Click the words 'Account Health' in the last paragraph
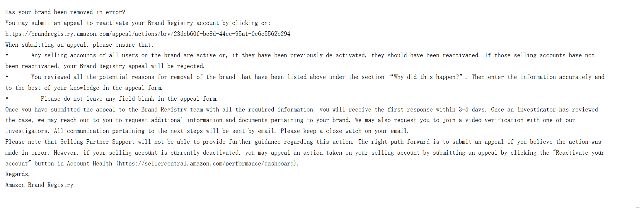Image resolution: width=644 pixels, height=208 pixels. pos(89,163)
